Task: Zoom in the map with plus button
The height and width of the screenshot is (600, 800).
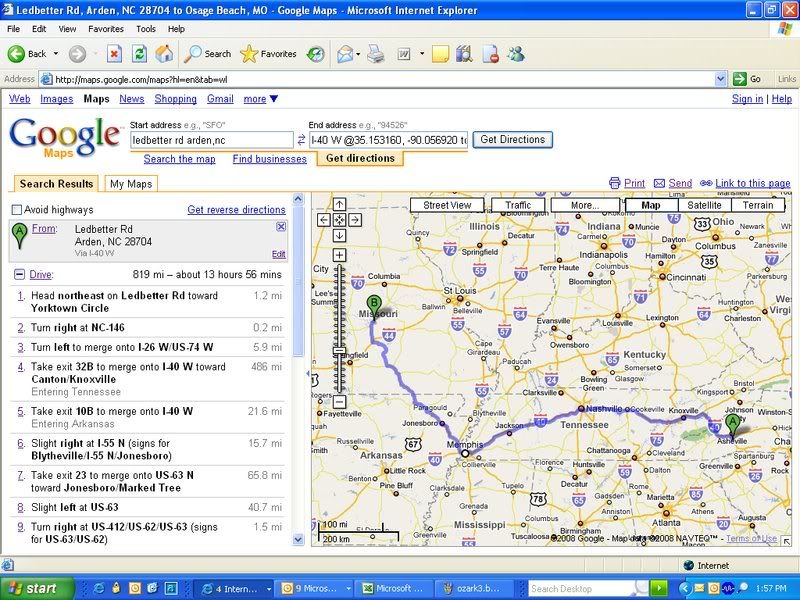Action: click(339, 255)
